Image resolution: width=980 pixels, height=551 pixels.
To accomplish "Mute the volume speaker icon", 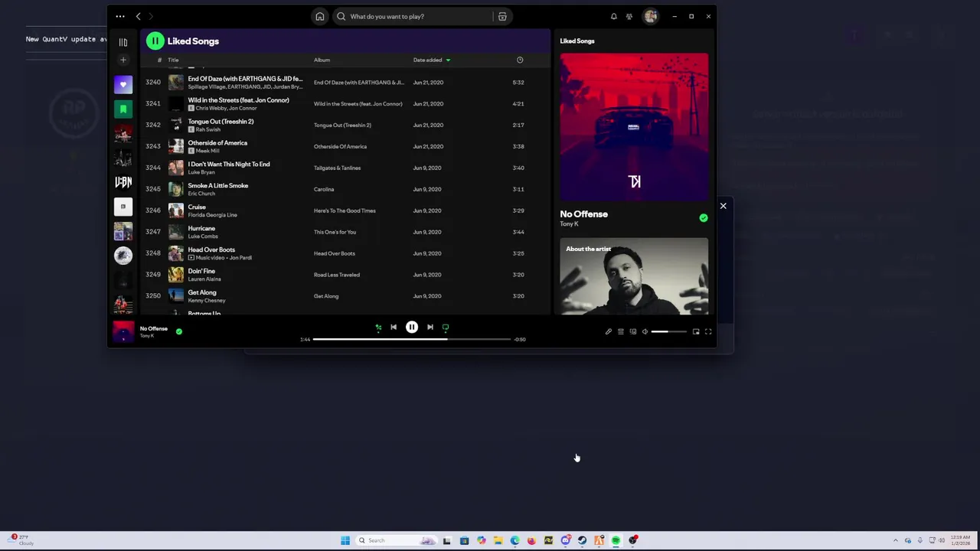I will (x=645, y=331).
